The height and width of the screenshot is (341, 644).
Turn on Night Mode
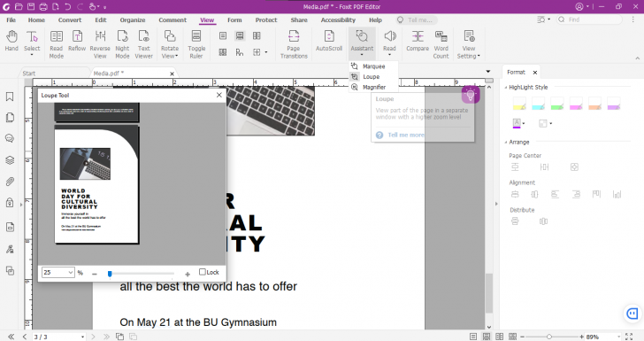tap(122, 44)
